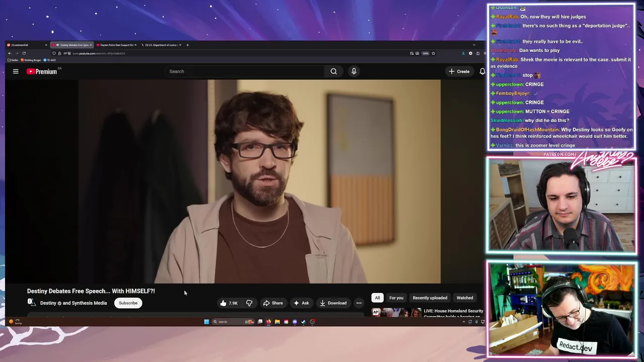
Task: Open LIVE: House Homeland Security video title
Action: tap(453, 313)
